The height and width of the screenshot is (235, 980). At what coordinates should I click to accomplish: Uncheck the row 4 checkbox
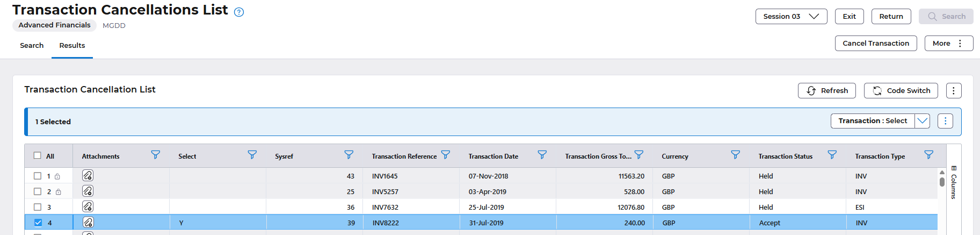coord(38,223)
